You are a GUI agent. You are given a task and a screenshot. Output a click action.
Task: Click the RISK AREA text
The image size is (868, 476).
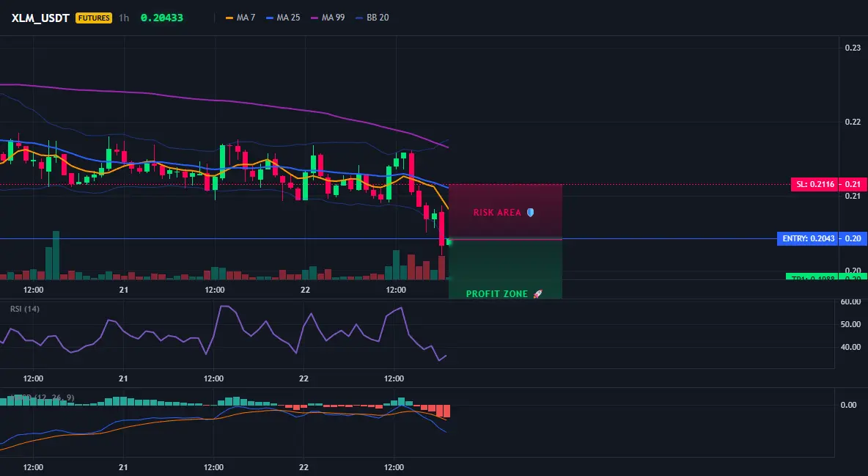[x=497, y=212]
